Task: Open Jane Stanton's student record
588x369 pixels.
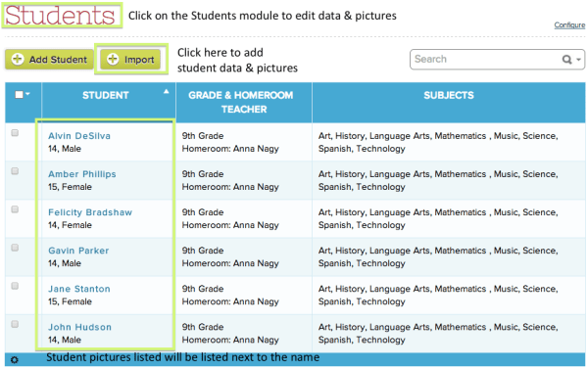Action: click(x=79, y=289)
